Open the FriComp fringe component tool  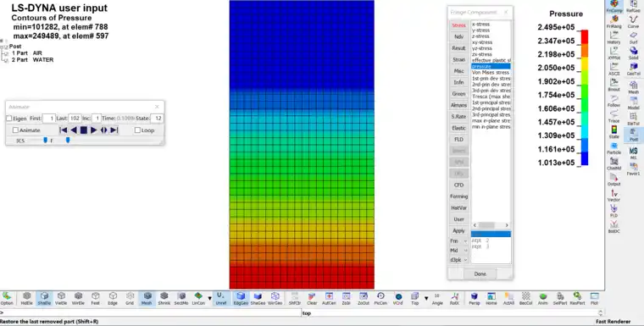click(x=614, y=6)
